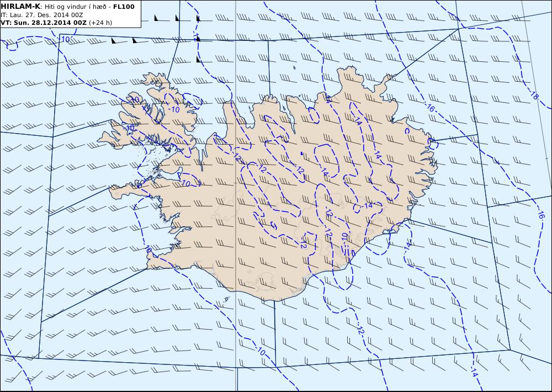Click the "(+24 h)" forecast offset text
The height and width of the screenshot is (392, 552).
pos(100,23)
